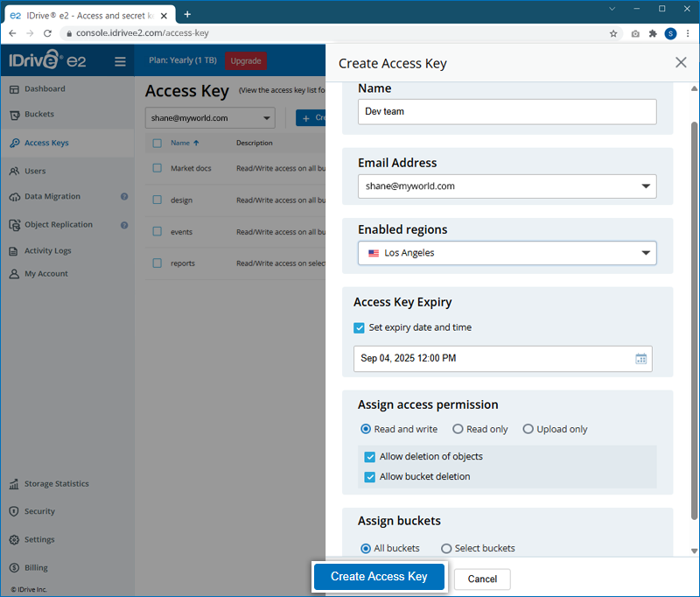Image resolution: width=700 pixels, height=597 pixels.
Task: Go to Buckets in the sidebar
Action: pyautogui.click(x=38, y=115)
